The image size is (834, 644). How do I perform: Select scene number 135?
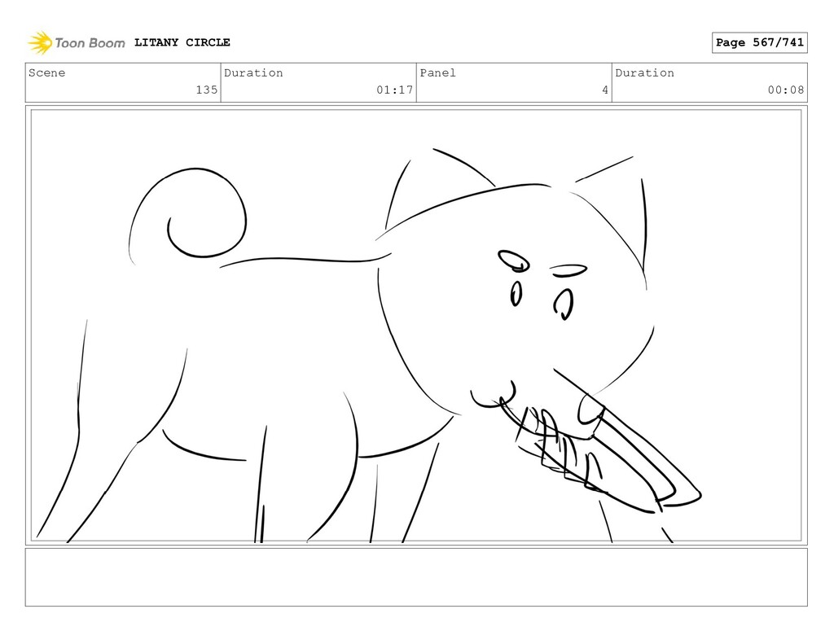point(206,90)
